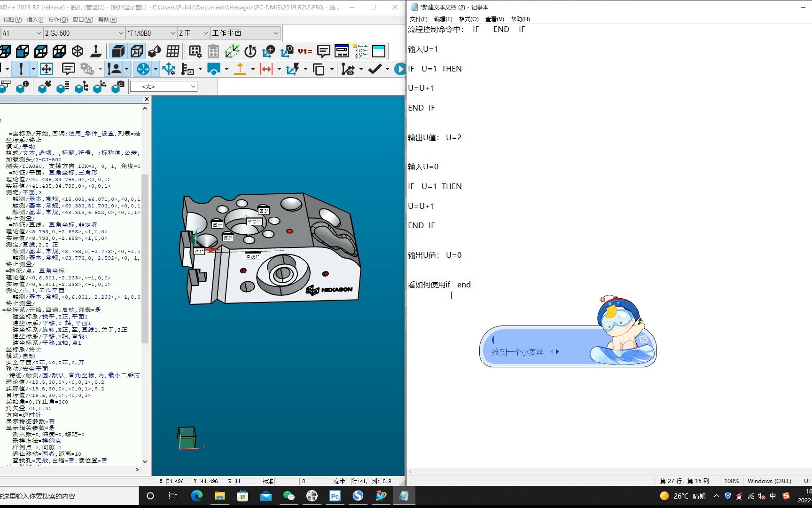
Task: Open the 插入(I) menu in PC-DMIS
Action: click(35, 19)
